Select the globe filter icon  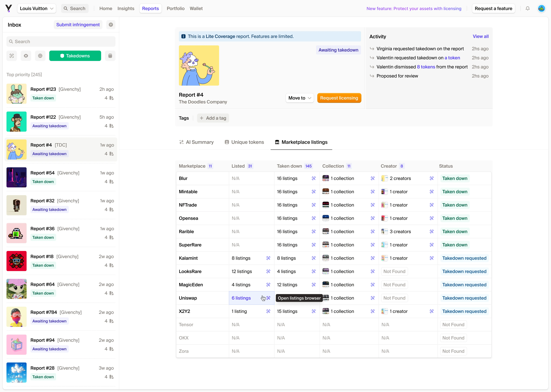point(40,56)
